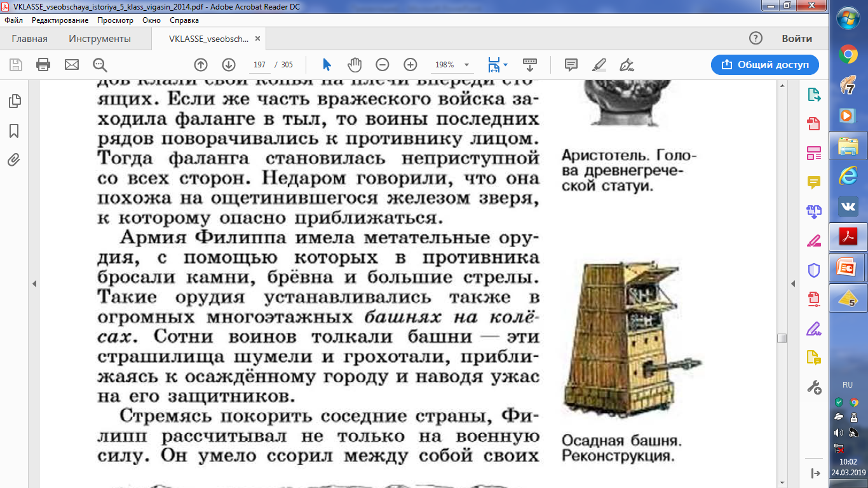Viewport: 868px width, 488px height.
Task: Select the Highlight text tool
Action: 599,64
